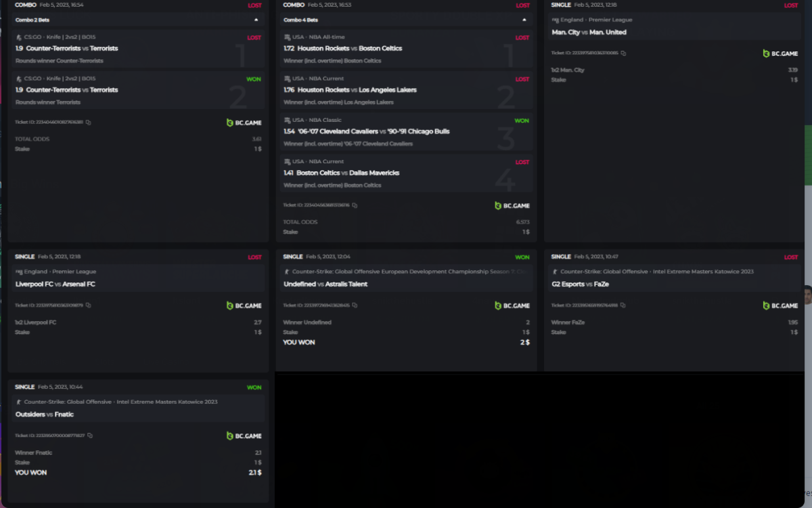Copy the ticket ID of the Combo 2 Bets slip
Image resolution: width=812 pixels, height=508 pixels.
pyautogui.click(x=89, y=123)
